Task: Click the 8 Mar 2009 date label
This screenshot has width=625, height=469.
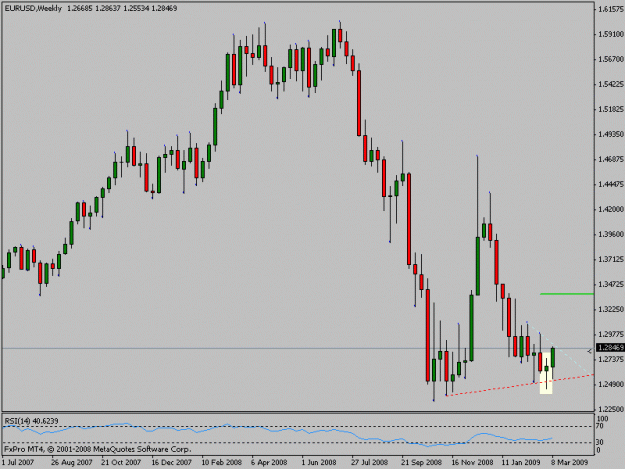Action: coord(570,463)
